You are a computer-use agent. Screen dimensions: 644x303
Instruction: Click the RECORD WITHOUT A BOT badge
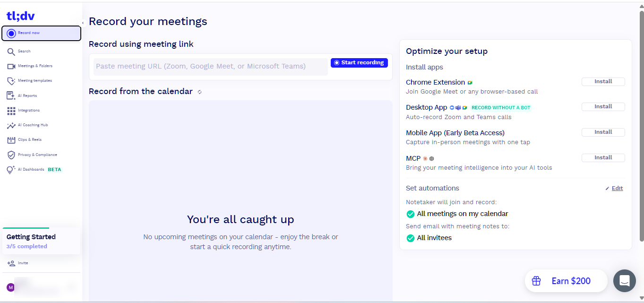point(501,108)
